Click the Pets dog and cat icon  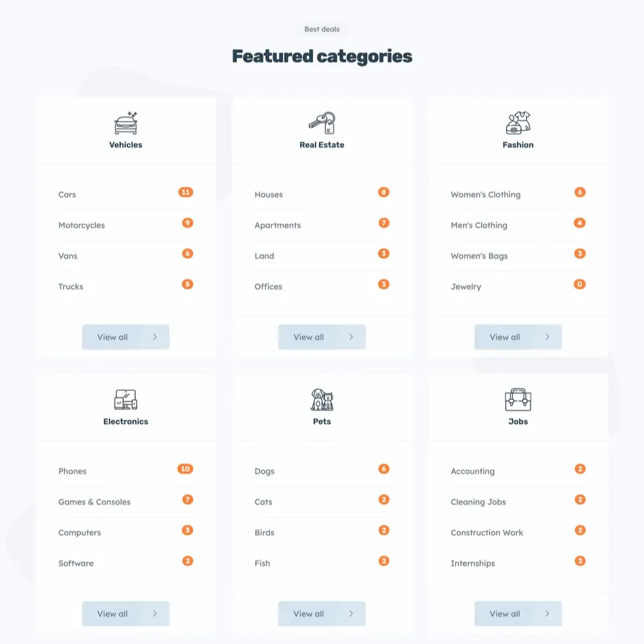(x=322, y=399)
